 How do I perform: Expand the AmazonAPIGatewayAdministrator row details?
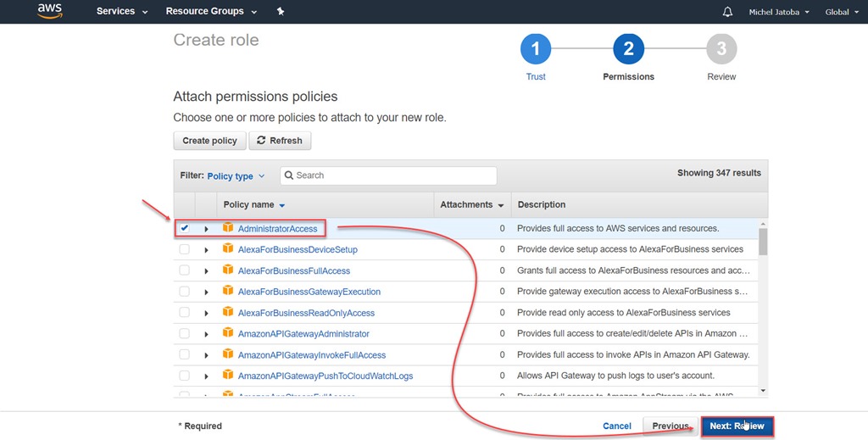pyautogui.click(x=206, y=334)
